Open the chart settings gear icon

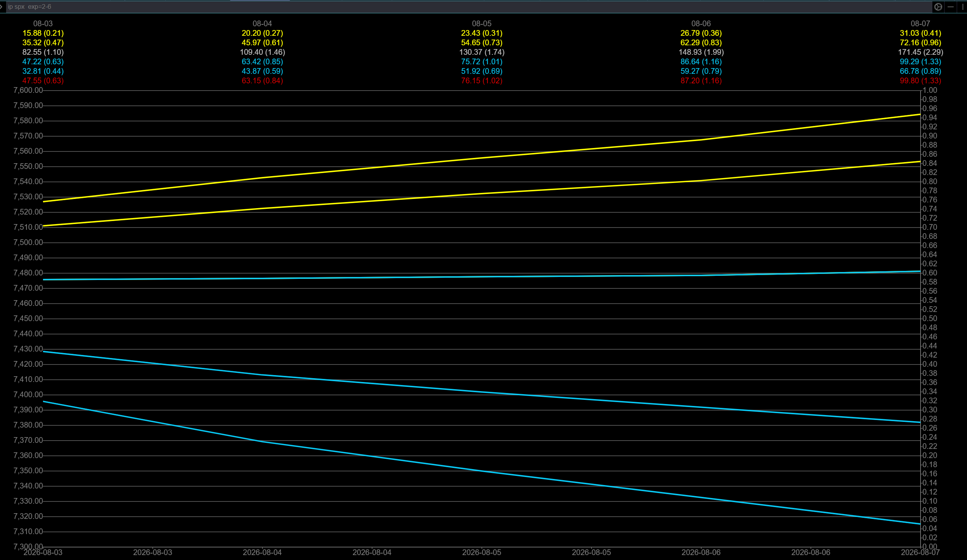point(938,7)
